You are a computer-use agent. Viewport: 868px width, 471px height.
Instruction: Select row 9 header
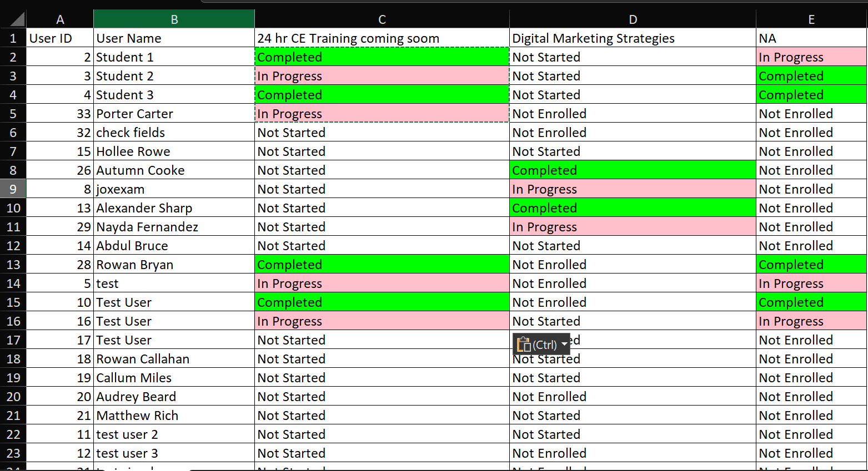pos(13,189)
